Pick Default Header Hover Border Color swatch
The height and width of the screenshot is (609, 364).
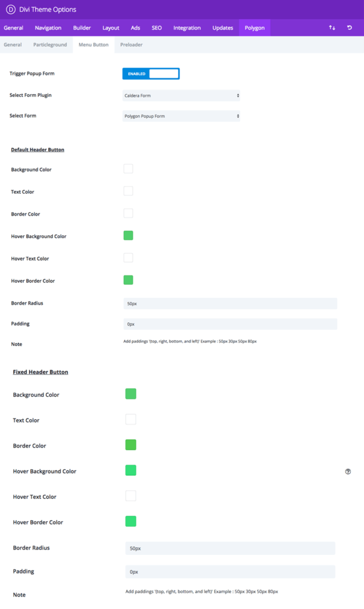(128, 280)
